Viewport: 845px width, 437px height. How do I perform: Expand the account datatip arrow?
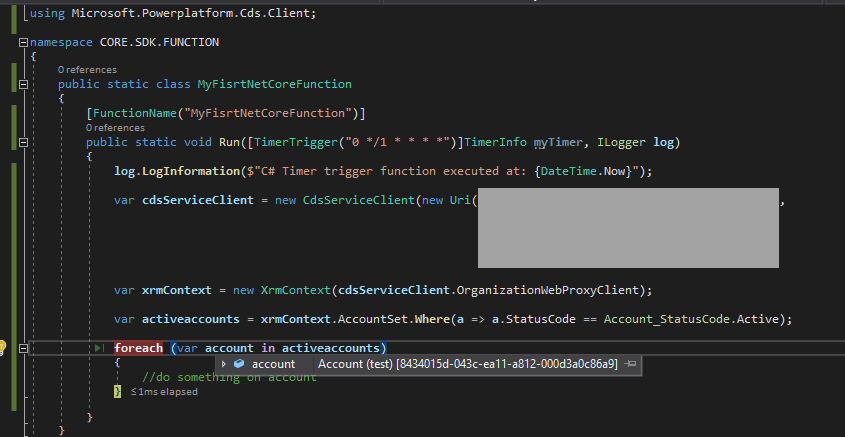224,364
